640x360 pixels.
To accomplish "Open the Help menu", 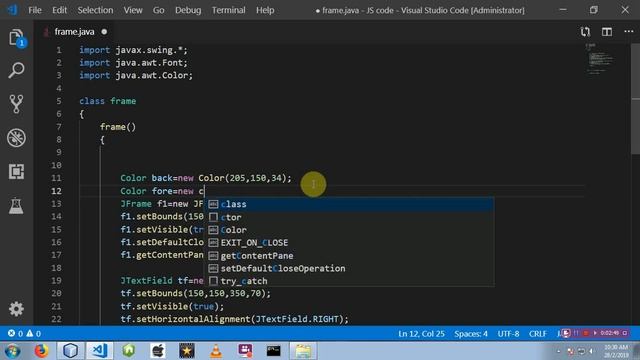I will (x=265, y=10).
